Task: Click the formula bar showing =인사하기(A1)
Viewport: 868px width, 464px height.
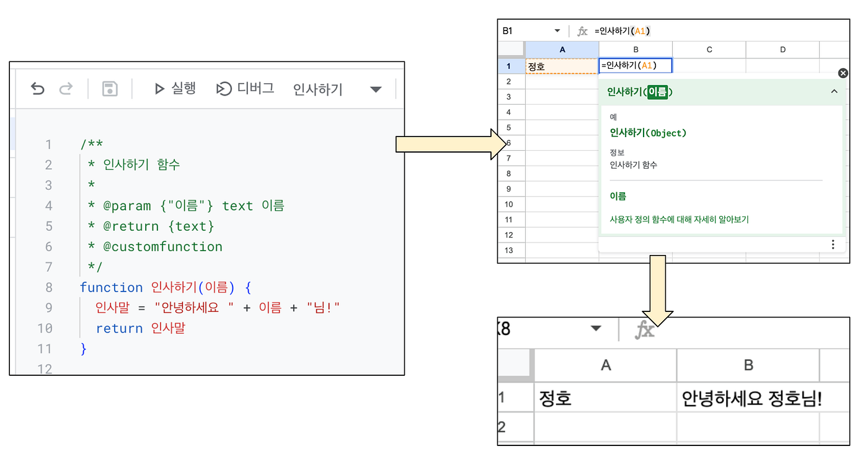Action: 622,30
